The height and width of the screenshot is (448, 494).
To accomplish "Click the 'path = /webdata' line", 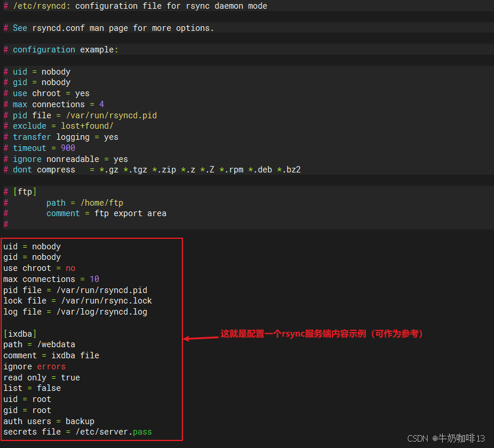I will pos(40,345).
